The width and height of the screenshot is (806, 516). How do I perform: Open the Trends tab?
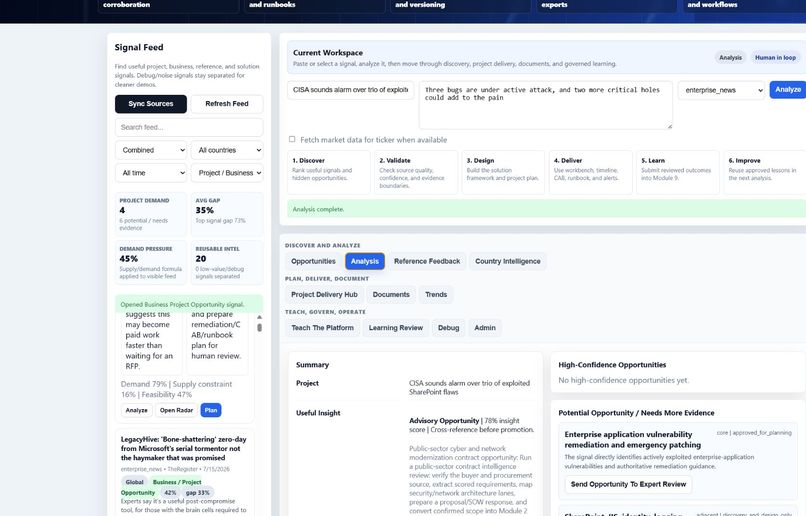(x=436, y=294)
